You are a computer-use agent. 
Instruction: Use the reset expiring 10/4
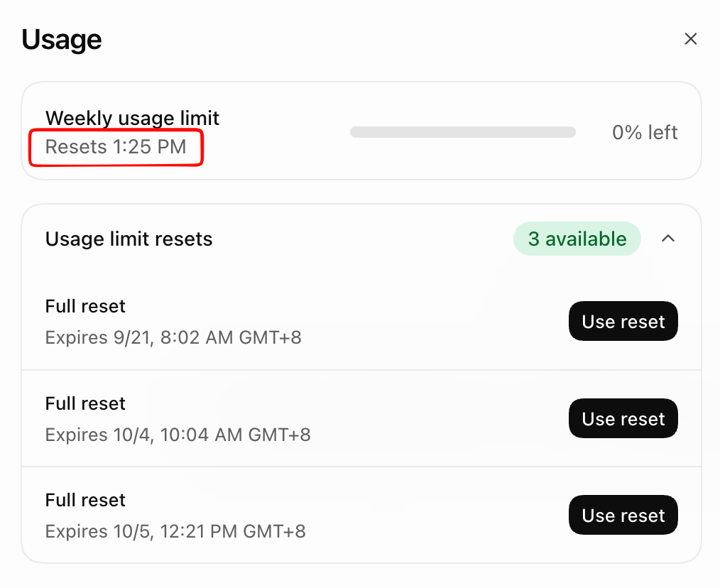click(623, 418)
